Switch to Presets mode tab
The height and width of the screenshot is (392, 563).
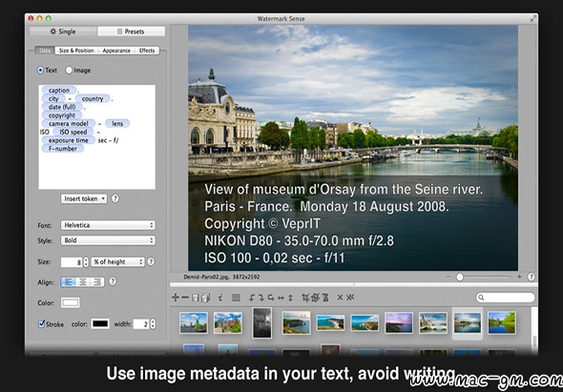tap(131, 31)
